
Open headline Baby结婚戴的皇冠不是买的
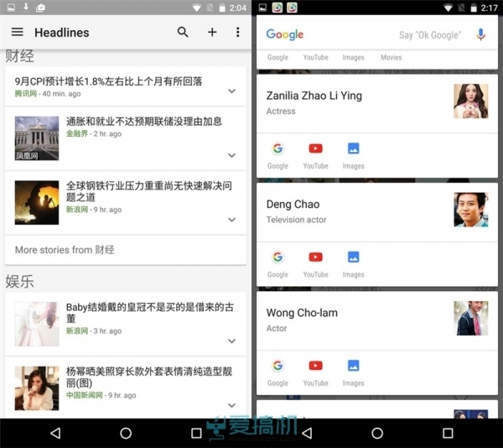click(x=150, y=313)
